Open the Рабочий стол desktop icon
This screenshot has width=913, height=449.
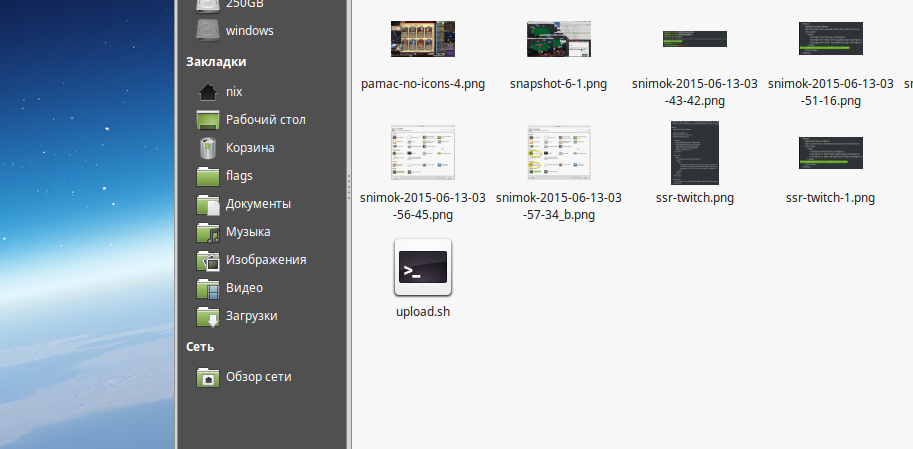pos(208,120)
